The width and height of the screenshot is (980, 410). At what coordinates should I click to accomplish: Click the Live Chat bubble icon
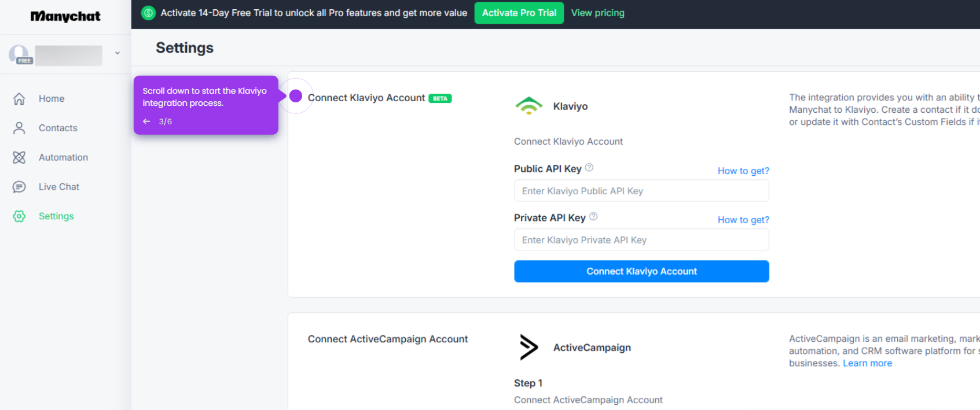(19, 187)
